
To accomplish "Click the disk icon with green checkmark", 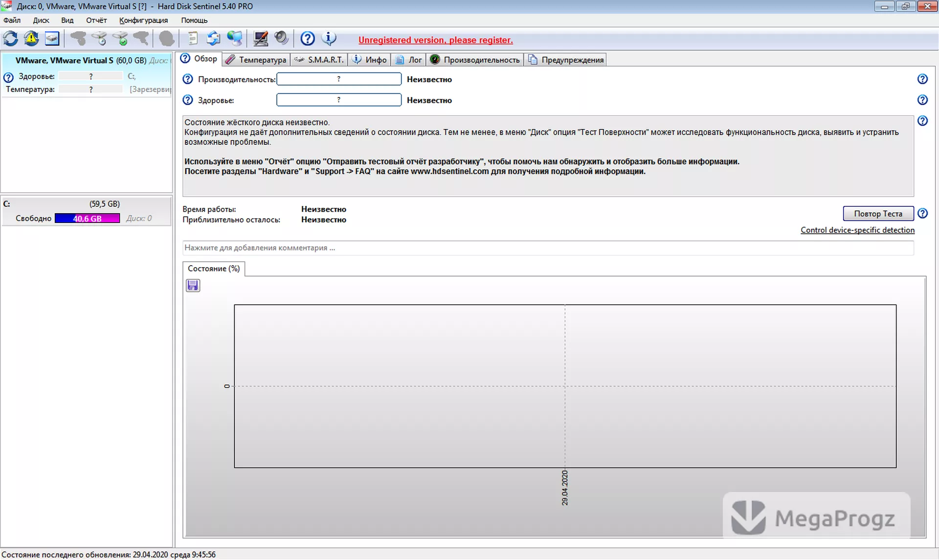I will pyautogui.click(x=120, y=38).
